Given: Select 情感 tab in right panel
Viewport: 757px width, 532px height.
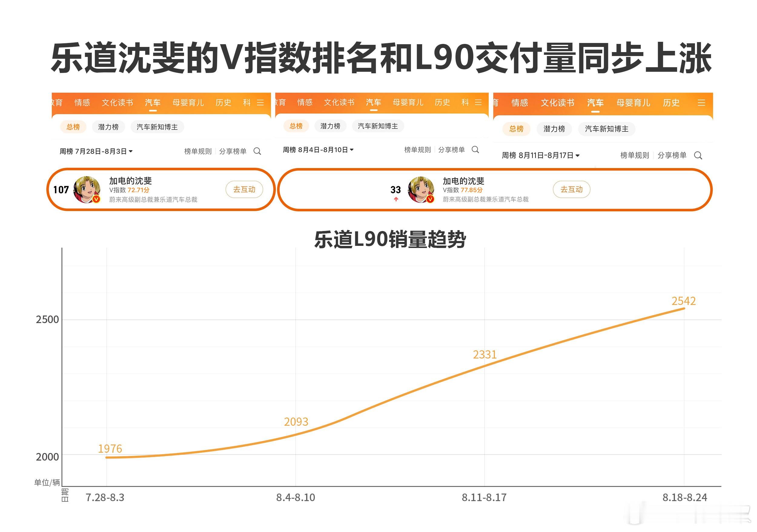Looking at the screenshot, I should [520, 103].
